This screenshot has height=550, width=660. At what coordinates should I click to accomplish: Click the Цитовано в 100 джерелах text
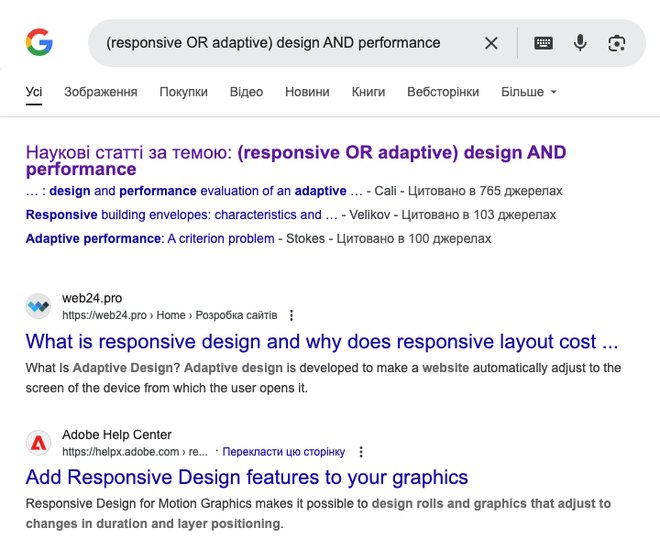(x=414, y=239)
